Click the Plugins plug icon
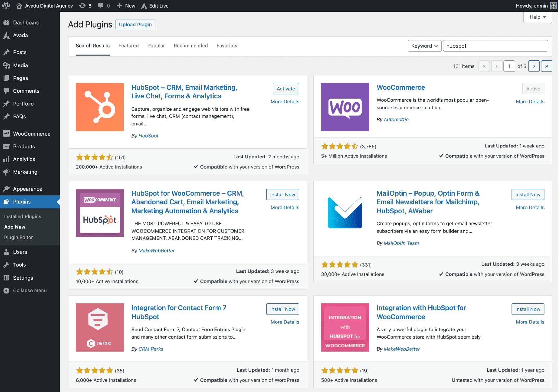This screenshot has width=558, height=392. tap(6, 202)
